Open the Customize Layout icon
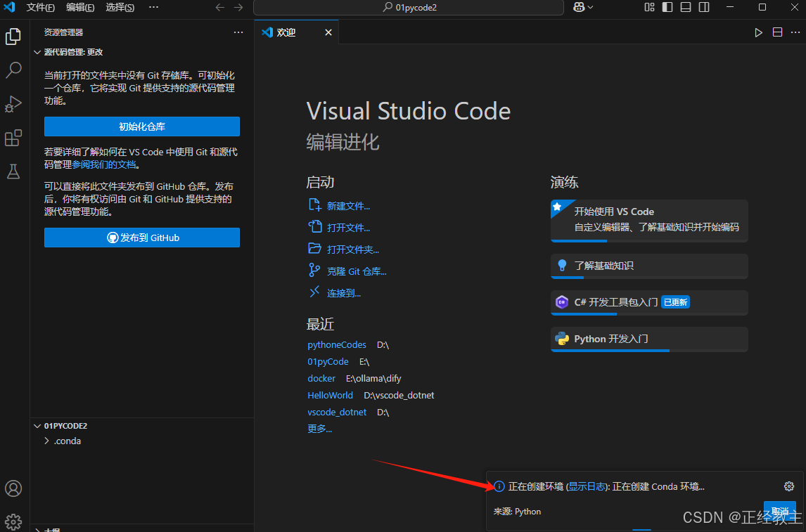The height and width of the screenshot is (532, 806). pyautogui.click(x=650, y=7)
